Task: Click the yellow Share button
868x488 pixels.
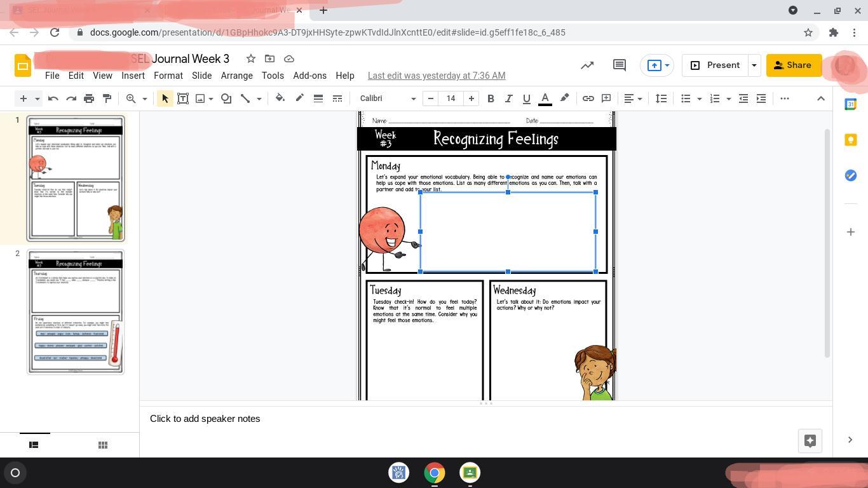Action: (793, 65)
